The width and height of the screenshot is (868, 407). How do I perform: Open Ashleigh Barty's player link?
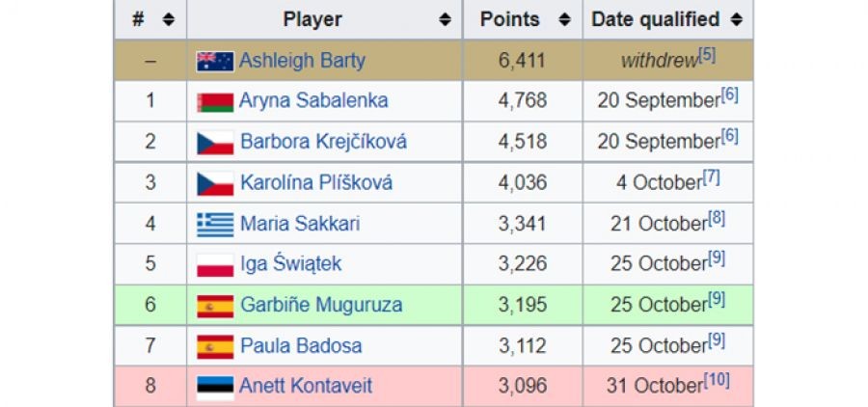point(302,61)
